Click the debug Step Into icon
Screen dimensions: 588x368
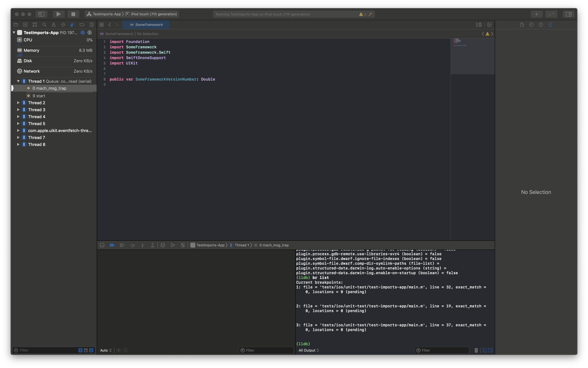[142, 245]
